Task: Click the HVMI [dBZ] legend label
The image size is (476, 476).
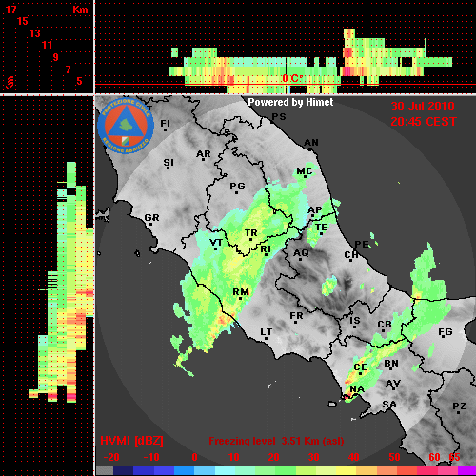Action: click(x=131, y=441)
